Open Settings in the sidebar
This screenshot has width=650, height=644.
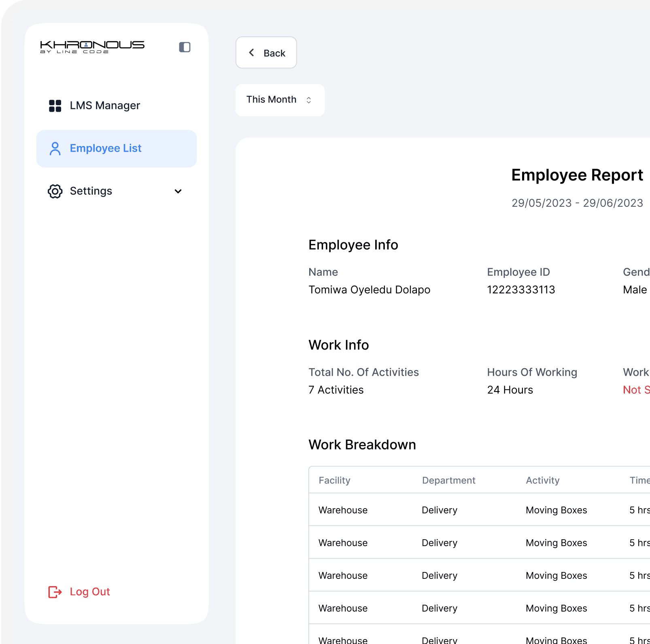(x=91, y=191)
